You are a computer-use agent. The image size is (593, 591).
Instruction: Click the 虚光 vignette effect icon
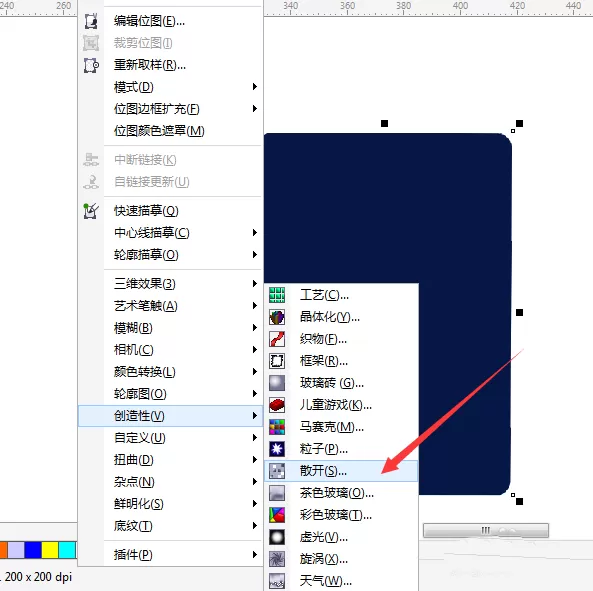[277, 537]
